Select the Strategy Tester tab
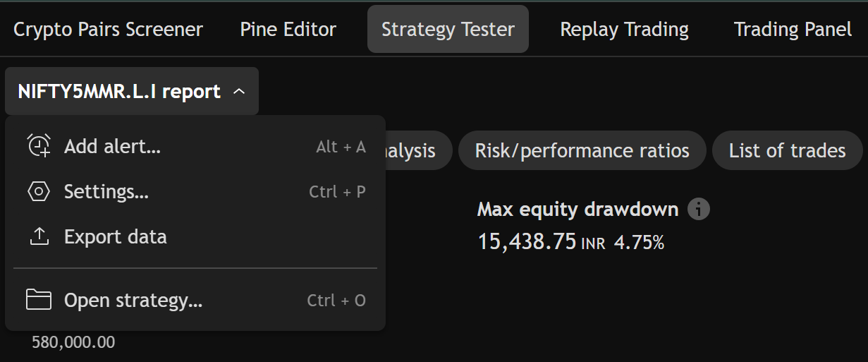868x362 pixels. coord(448,30)
